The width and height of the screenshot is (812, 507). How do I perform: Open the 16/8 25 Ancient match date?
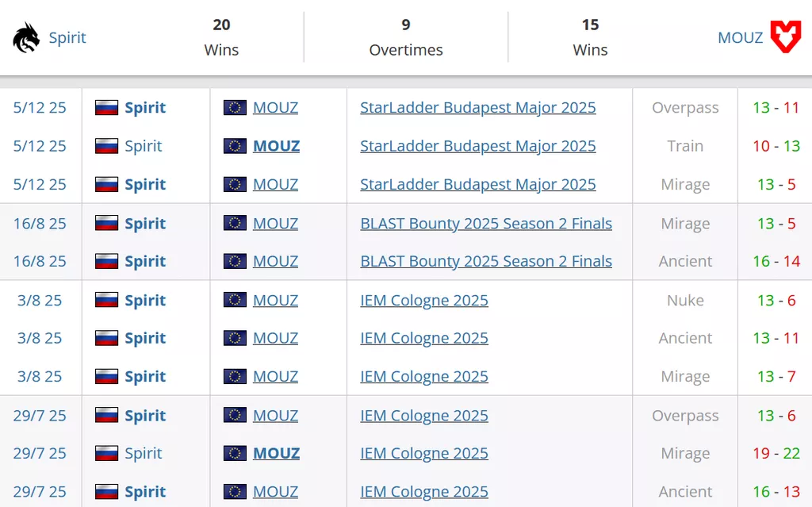click(x=40, y=261)
